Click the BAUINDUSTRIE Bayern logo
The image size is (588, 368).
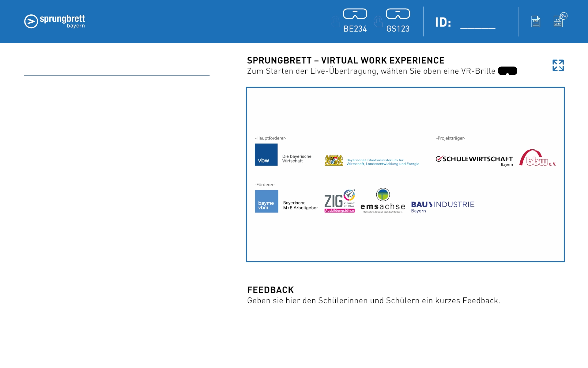point(443,207)
